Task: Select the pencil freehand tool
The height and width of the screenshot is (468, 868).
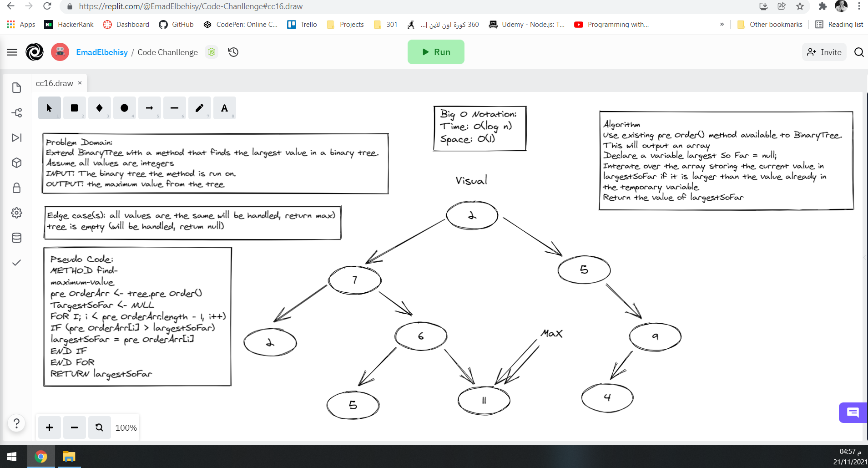Action: [x=200, y=108]
